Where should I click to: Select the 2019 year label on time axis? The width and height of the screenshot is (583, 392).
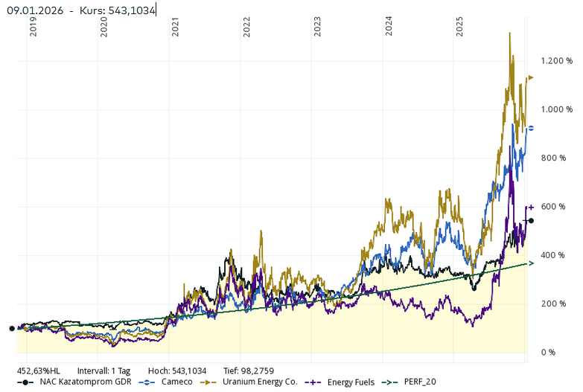click(33, 27)
